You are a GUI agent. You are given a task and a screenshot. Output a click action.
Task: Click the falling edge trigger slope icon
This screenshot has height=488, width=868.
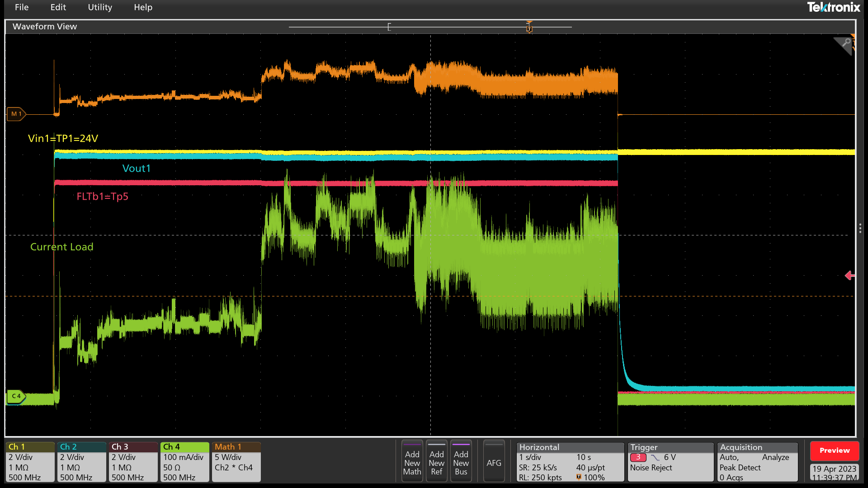click(655, 457)
